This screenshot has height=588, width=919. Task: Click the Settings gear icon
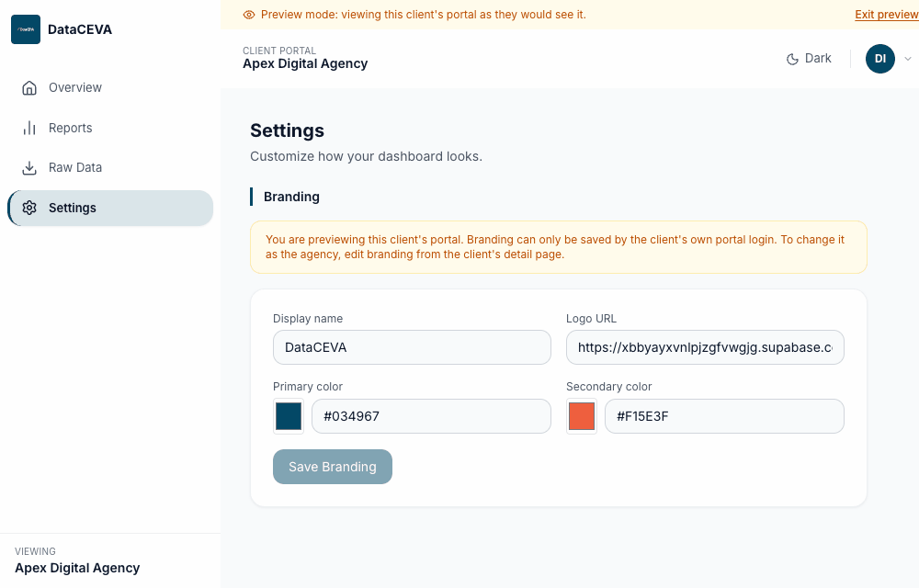pyautogui.click(x=29, y=208)
